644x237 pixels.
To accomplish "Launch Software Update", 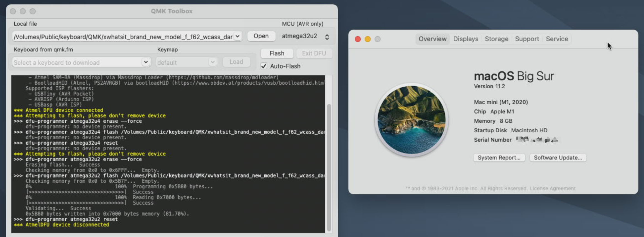I will click(558, 158).
